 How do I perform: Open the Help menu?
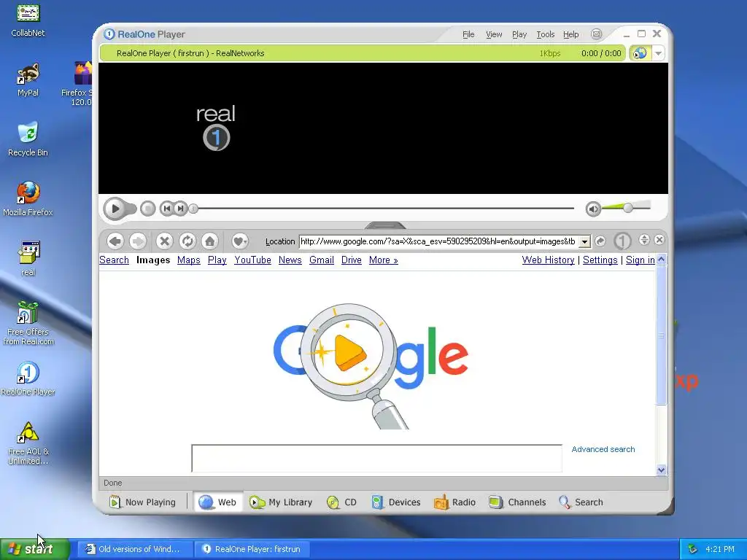pyautogui.click(x=570, y=34)
